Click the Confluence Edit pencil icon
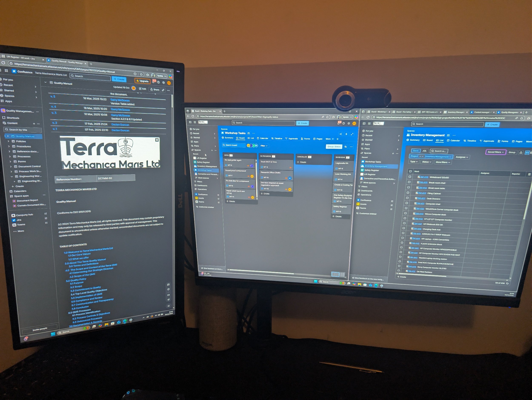The image size is (532, 400). tap(140, 89)
